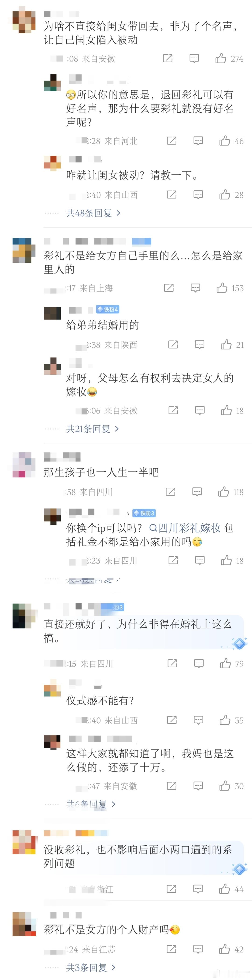The image size is (252, 980).
Task: Reply to the '仪式感不能有?' comment
Action: point(198,720)
